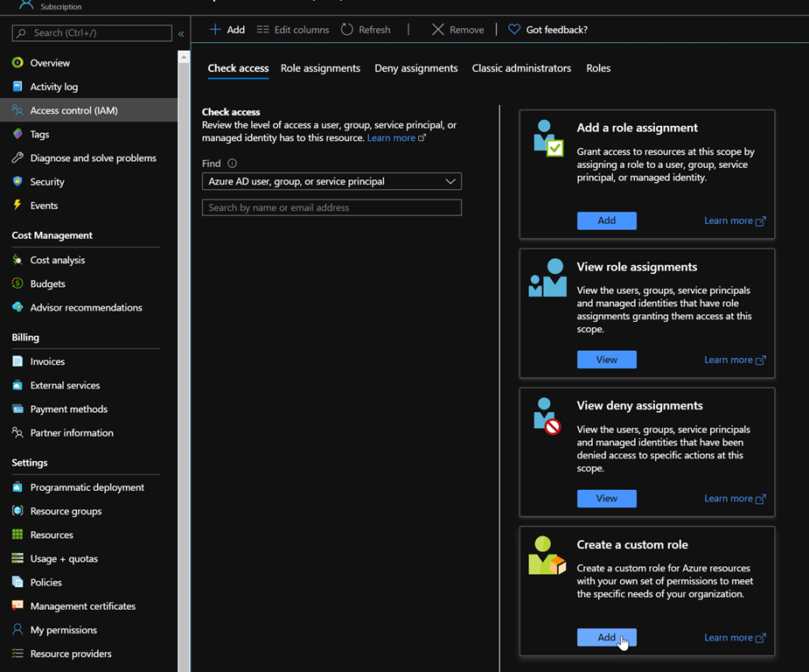This screenshot has width=809, height=672.
Task: Click the Budgets icon
Action: click(x=17, y=283)
